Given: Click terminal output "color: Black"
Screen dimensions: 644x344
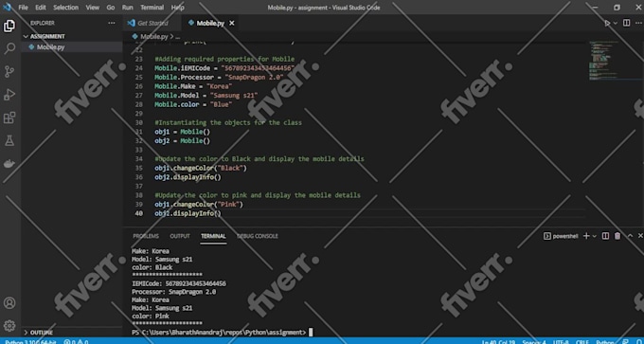Looking at the screenshot, I should [152, 267].
